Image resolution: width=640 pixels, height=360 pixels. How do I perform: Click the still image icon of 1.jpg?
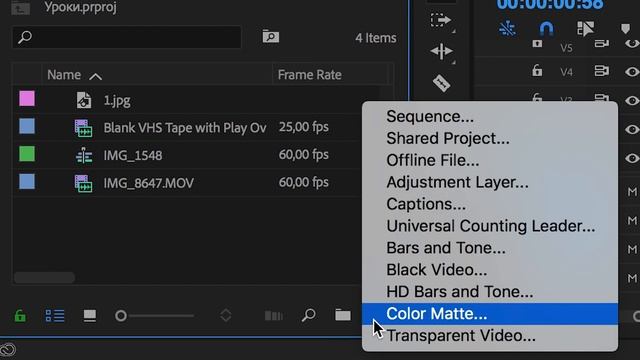(x=84, y=100)
